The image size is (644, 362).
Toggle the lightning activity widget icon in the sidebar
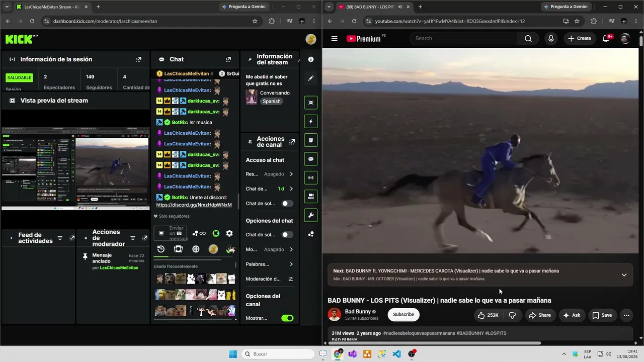coord(311,121)
